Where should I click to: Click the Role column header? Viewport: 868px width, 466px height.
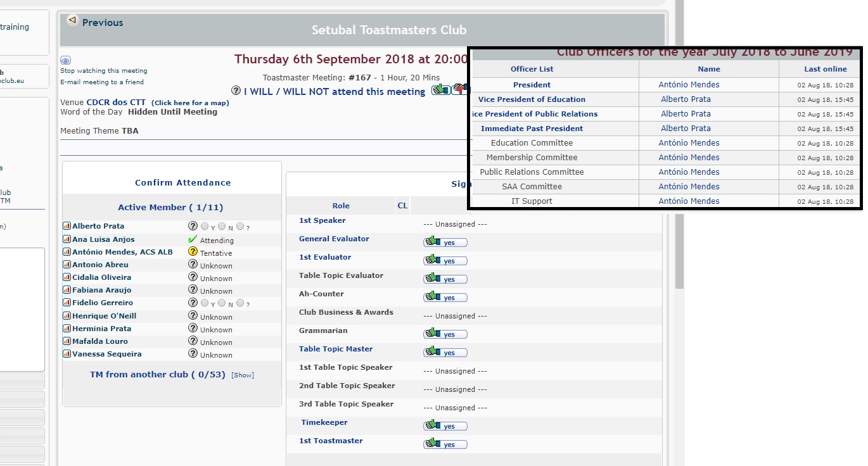[341, 206]
